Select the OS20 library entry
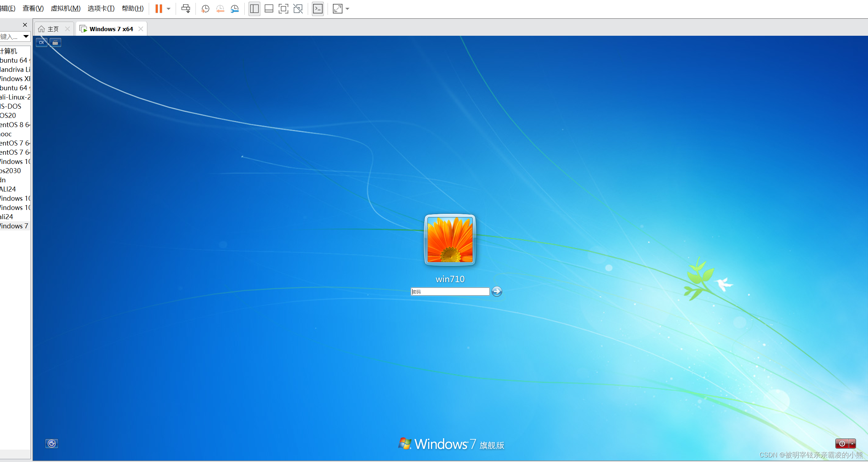 coord(8,115)
